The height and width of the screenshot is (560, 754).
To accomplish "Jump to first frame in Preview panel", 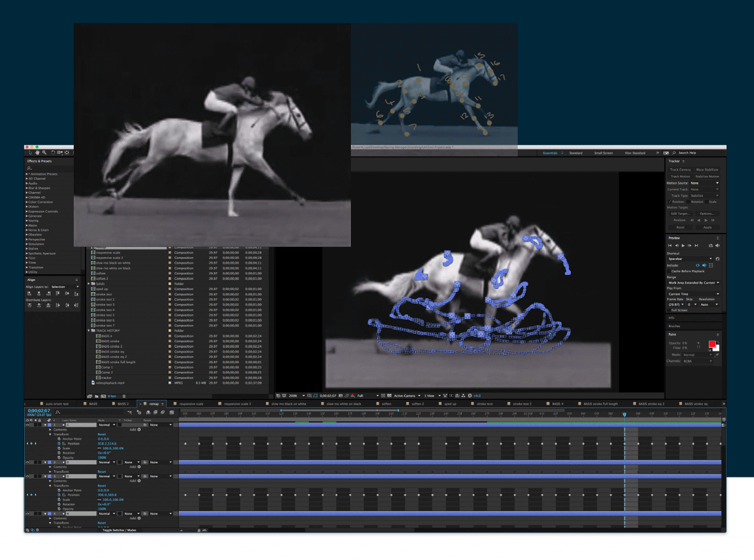I will click(x=670, y=246).
